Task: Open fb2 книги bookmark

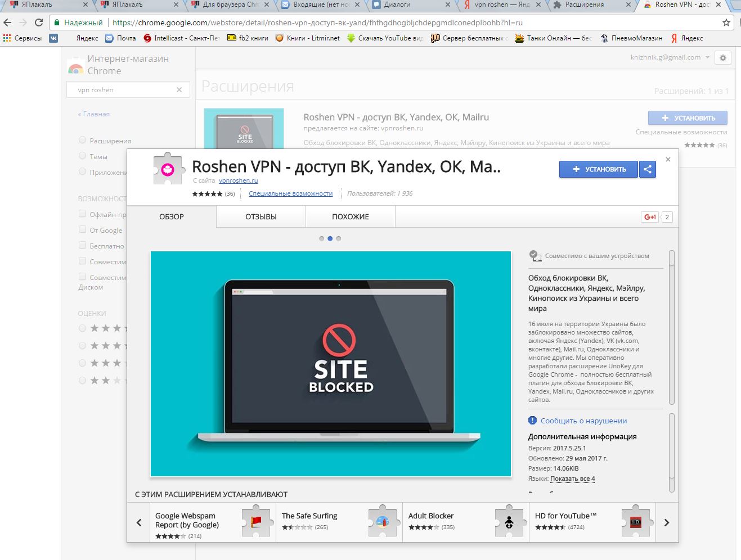Action: pyautogui.click(x=248, y=38)
